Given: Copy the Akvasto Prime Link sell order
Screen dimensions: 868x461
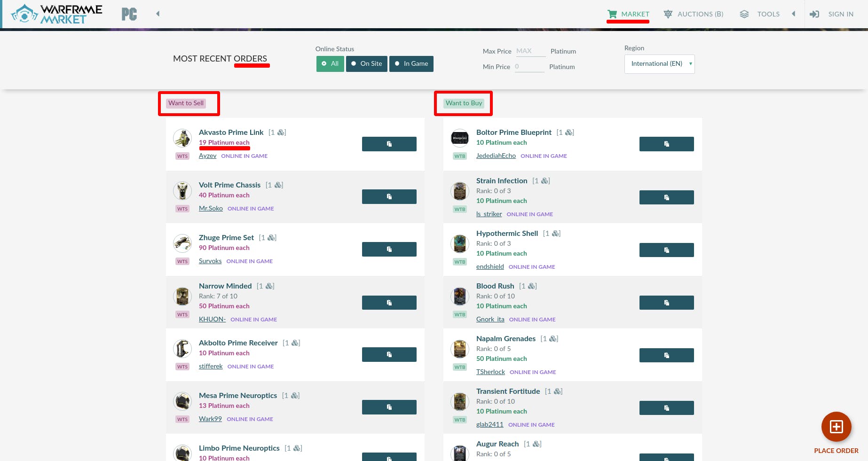Looking at the screenshot, I should [389, 144].
